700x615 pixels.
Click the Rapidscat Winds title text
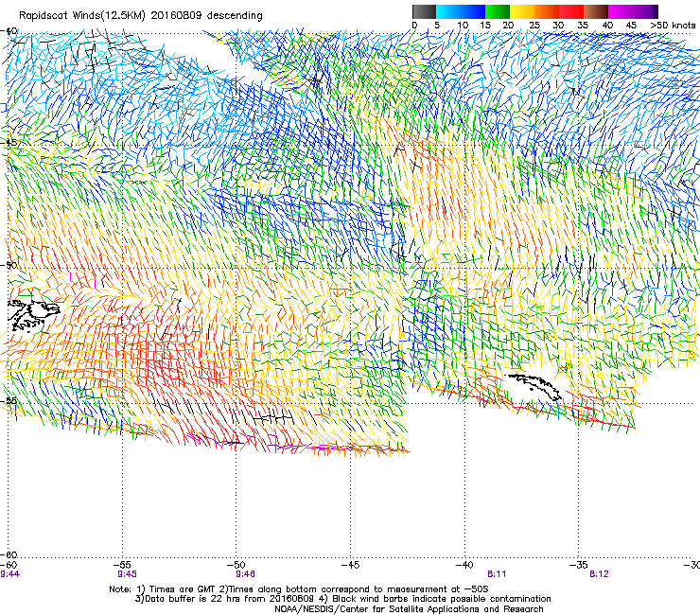(141, 15)
